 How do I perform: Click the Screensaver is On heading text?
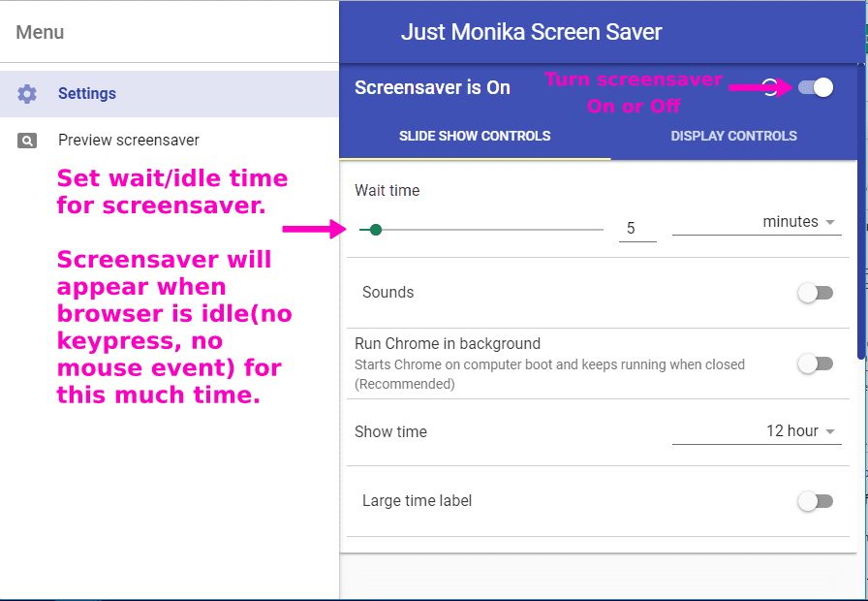pos(432,87)
